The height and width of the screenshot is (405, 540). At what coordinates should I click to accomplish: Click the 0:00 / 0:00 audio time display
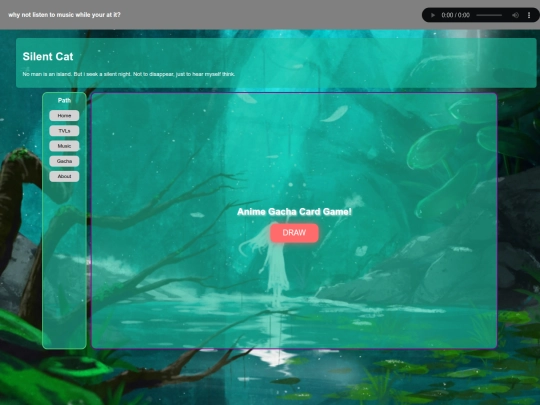(455, 15)
